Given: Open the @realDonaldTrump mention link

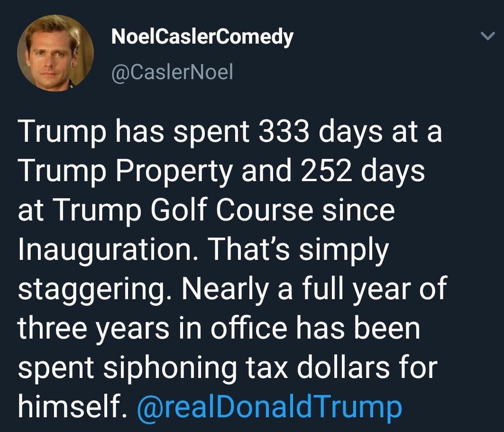Looking at the screenshot, I should coord(269,406).
